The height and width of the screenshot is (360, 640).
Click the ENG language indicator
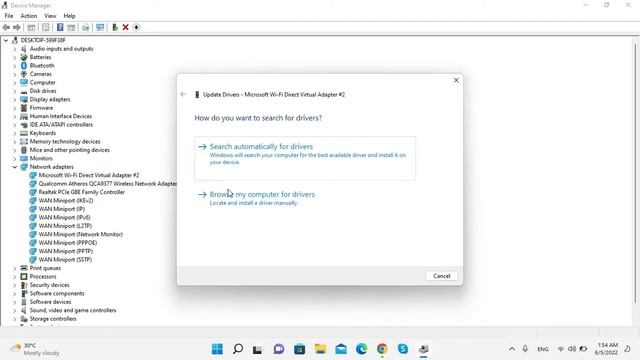(542, 349)
